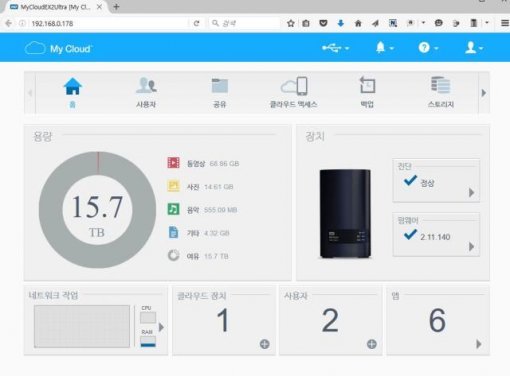Show next navigation items with right arrow

coord(484,93)
